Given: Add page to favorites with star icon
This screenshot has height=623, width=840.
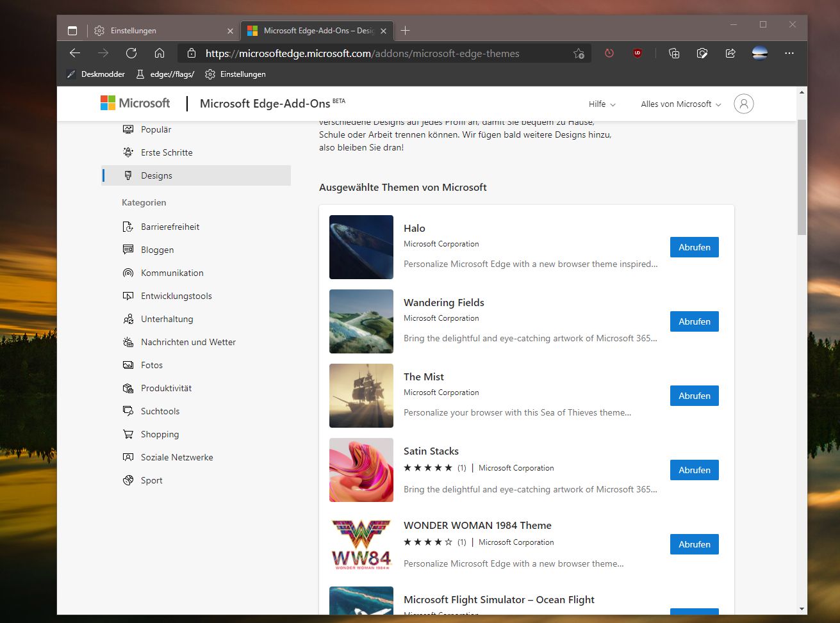Looking at the screenshot, I should pos(579,54).
